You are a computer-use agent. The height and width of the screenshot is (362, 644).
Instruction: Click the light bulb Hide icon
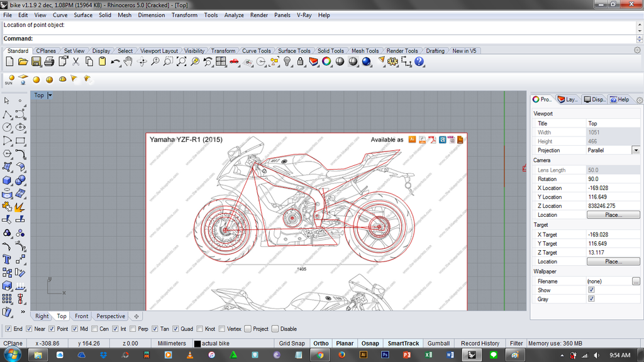click(287, 62)
